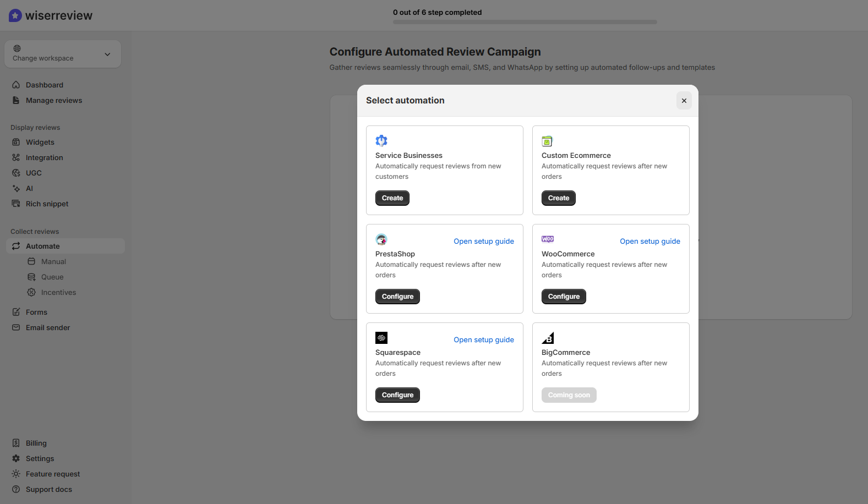Image resolution: width=868 pixels, height=504 pixels.
Task: Click the Widgets sidebar icon
Action: [16, 142]
